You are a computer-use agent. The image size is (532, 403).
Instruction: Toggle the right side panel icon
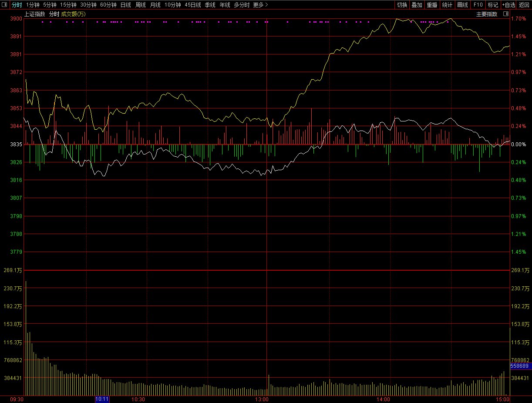[505, 14]
